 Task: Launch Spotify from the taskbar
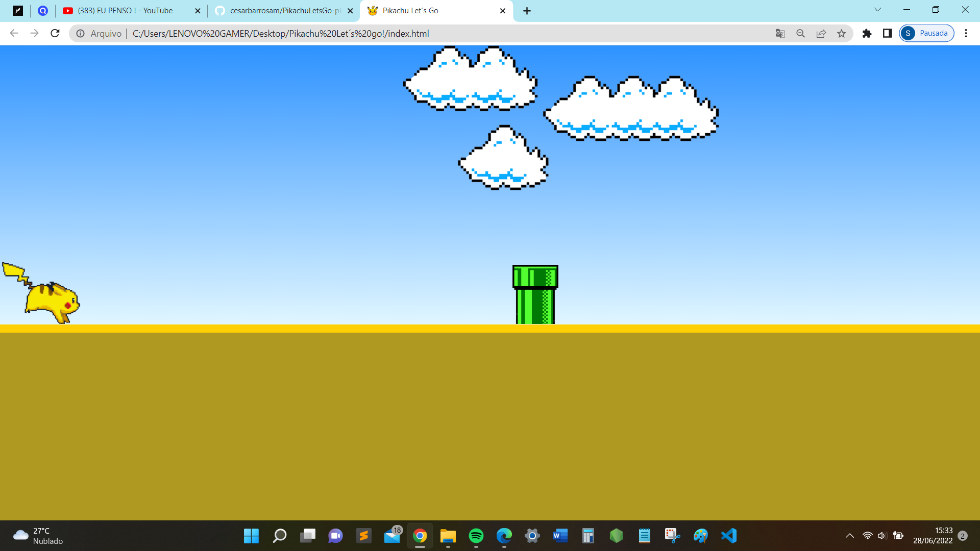(476, 536)
